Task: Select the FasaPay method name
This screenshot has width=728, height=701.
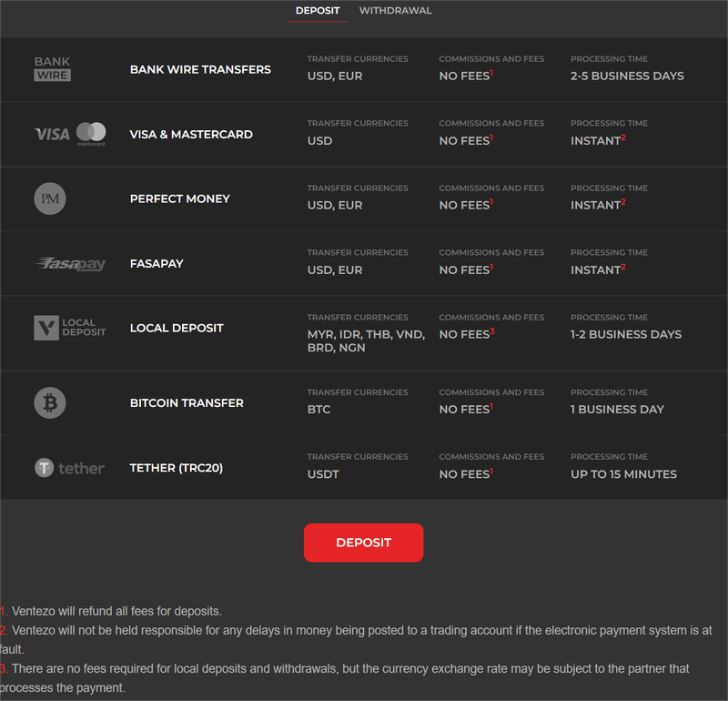Action: pyautogui.click(x=157, y=263)
